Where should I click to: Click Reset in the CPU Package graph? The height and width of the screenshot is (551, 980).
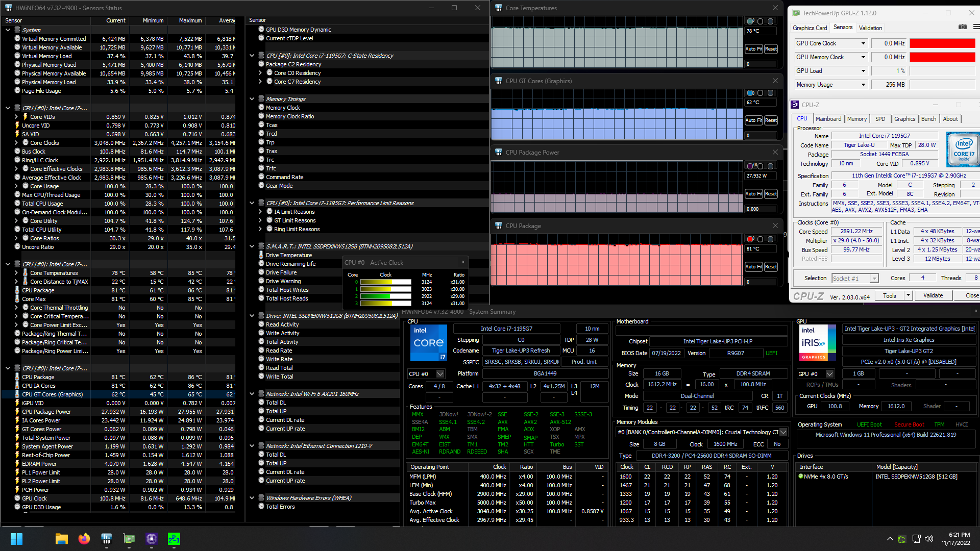click(771, 267)
